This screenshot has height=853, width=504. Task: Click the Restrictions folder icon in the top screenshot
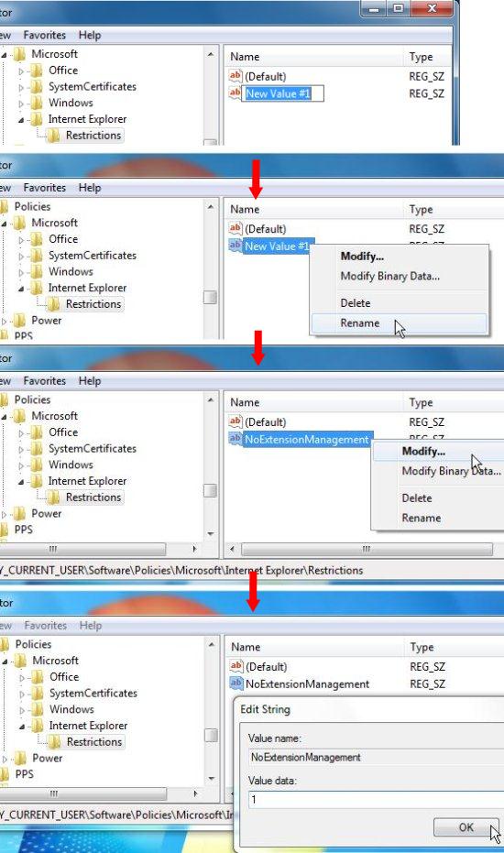pyautogui.click(x=54, y=136)
